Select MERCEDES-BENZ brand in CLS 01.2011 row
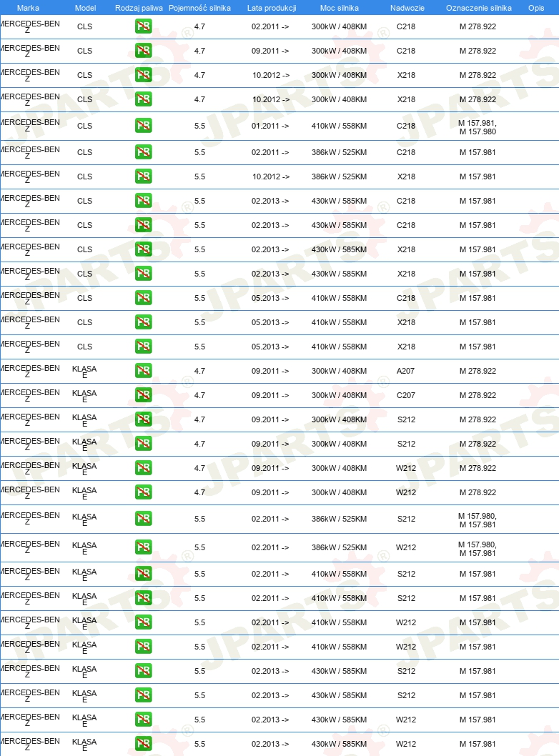Viewport: 559px width, 756px height. pyautogui.click(x=30, y=125)
